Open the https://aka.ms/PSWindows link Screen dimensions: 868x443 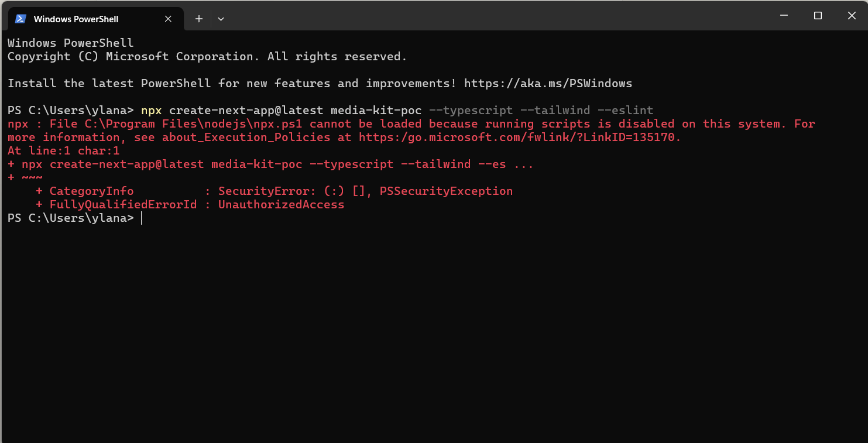(x=548, y=83)
